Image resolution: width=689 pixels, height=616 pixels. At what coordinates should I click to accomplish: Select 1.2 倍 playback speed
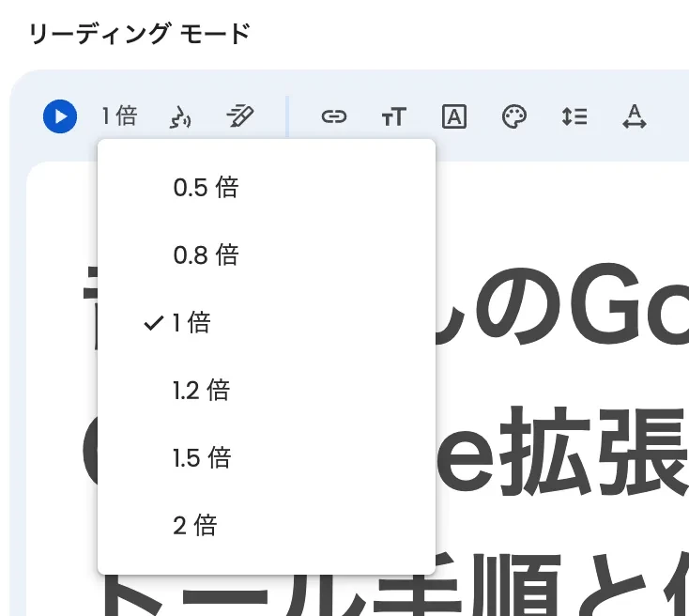point(267,391)
